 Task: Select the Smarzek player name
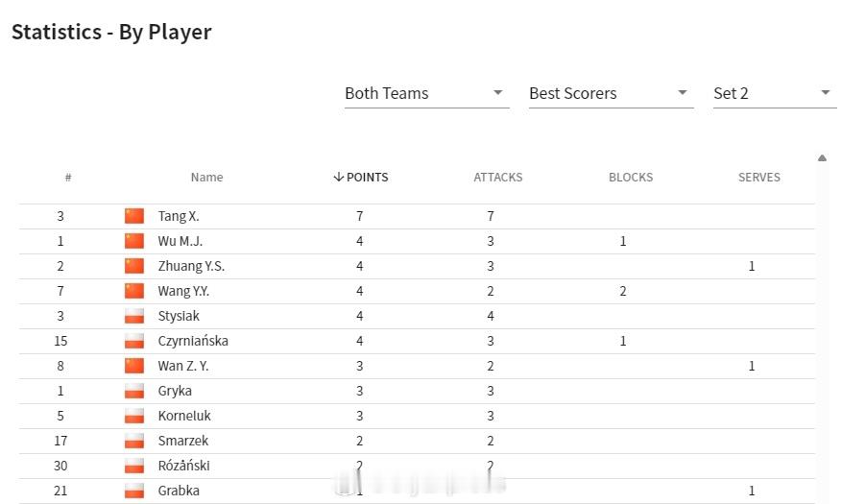click(183, 441)
